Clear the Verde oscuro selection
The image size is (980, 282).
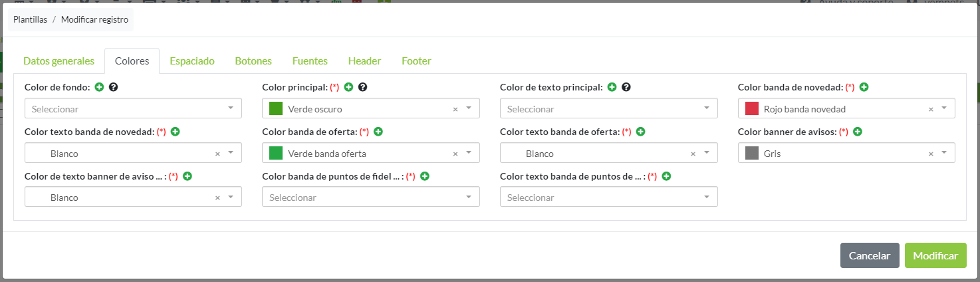coord(455,109)
